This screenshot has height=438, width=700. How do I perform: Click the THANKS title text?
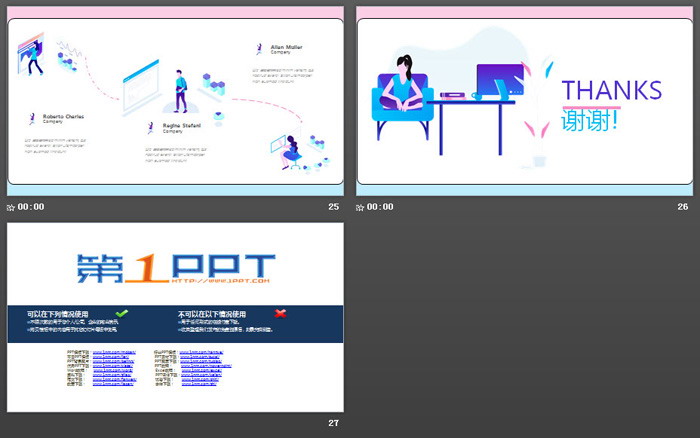point(611,89)
